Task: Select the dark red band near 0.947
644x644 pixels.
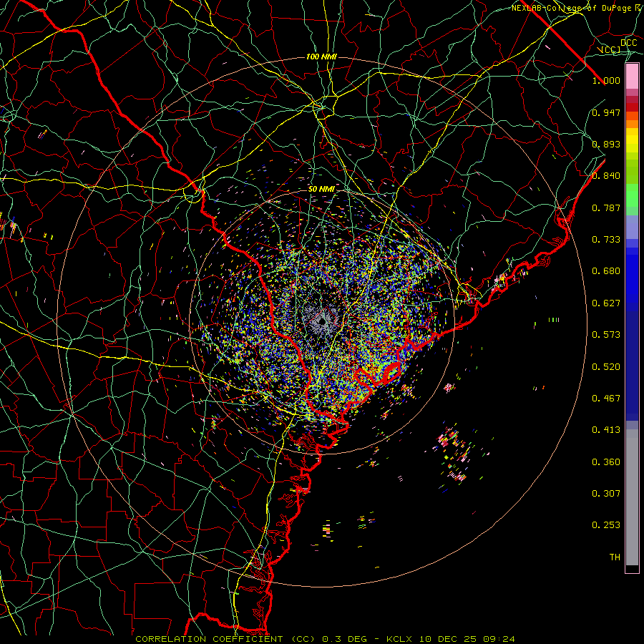Action: (632, 107)
